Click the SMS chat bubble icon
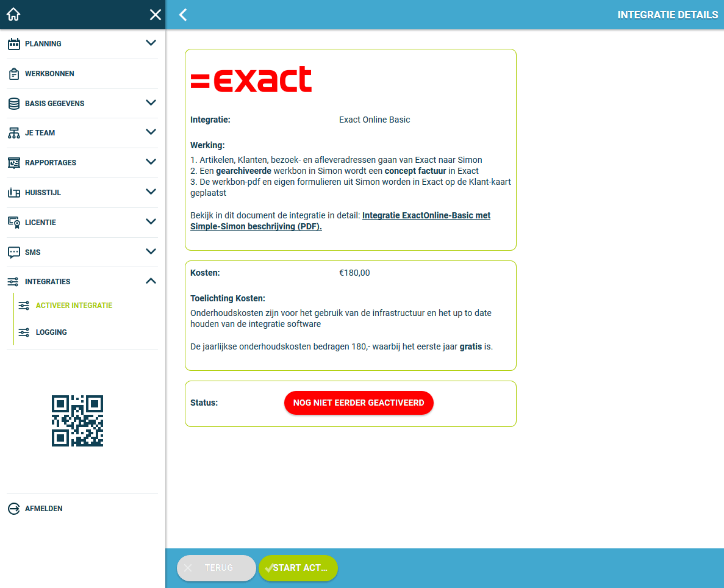Viewport: 724px width, 588px height. point(14,252)
